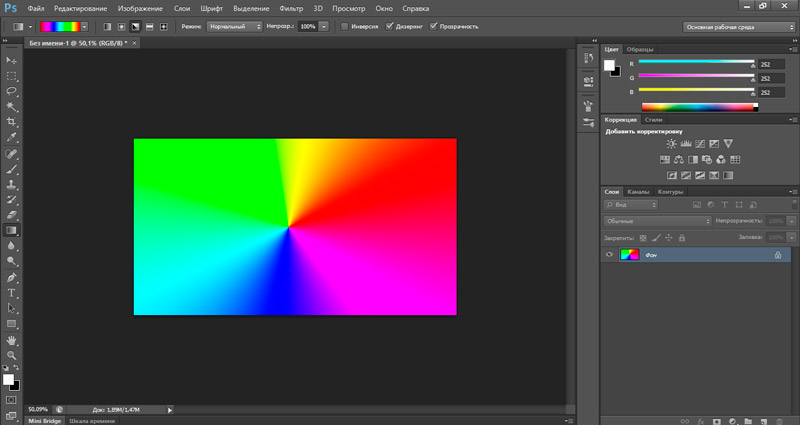Add a Brightness/Contrast adjustment (sun icon)
Image resolution: width=800 pixels, height=425 pixels.
[672, 144]
